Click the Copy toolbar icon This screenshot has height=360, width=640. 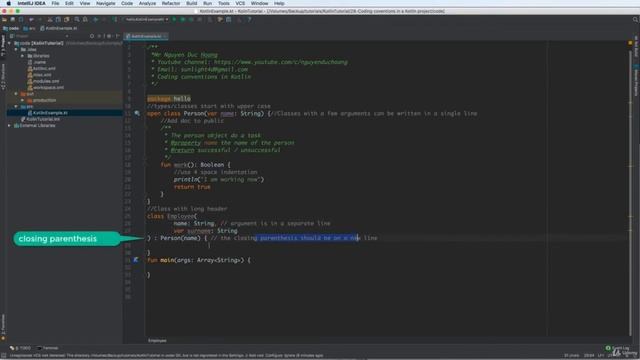click(x=58, y=20)
